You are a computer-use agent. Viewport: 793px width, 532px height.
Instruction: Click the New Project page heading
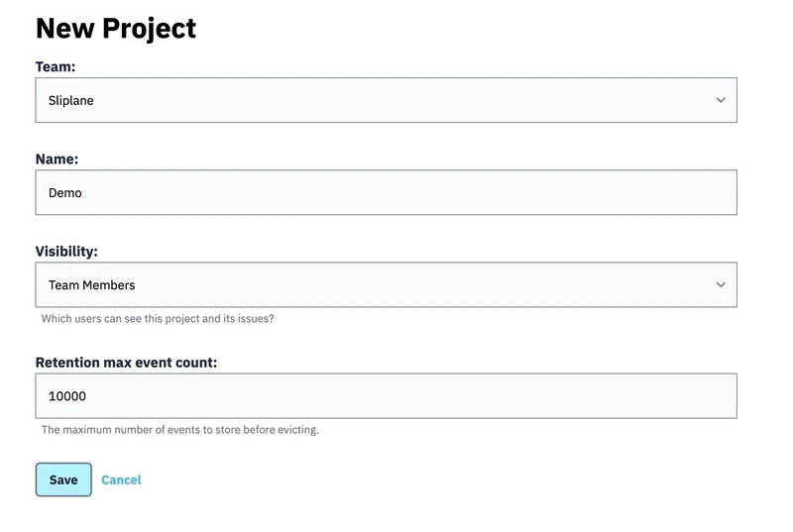(x=116, y=29)
